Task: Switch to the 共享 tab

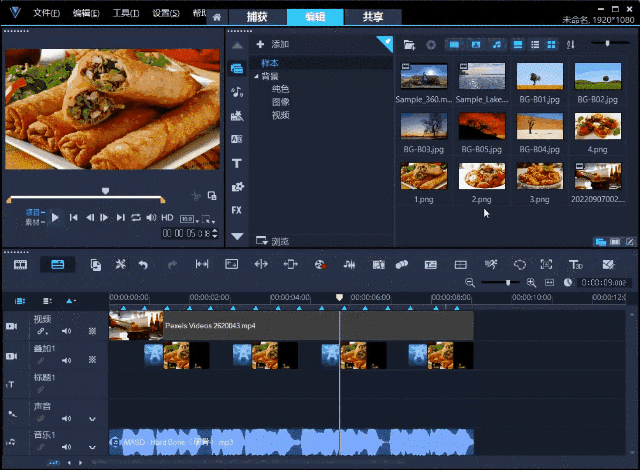Action: coord(373,17)
